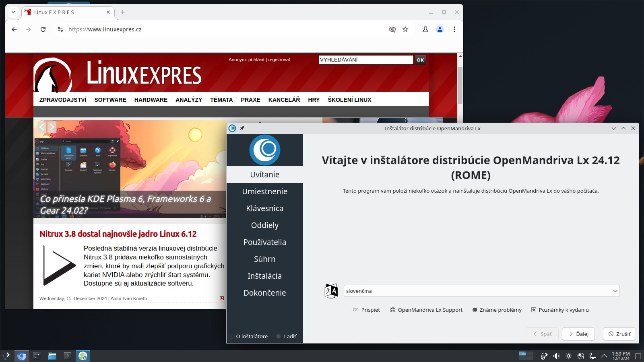
Task: View site information icon in address bar
Action: click(60, 29)
